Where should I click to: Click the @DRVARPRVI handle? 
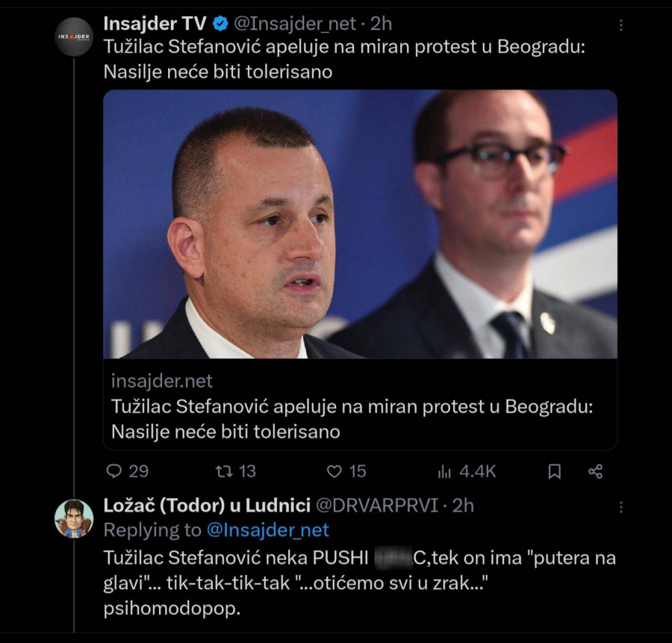[377, 506]
